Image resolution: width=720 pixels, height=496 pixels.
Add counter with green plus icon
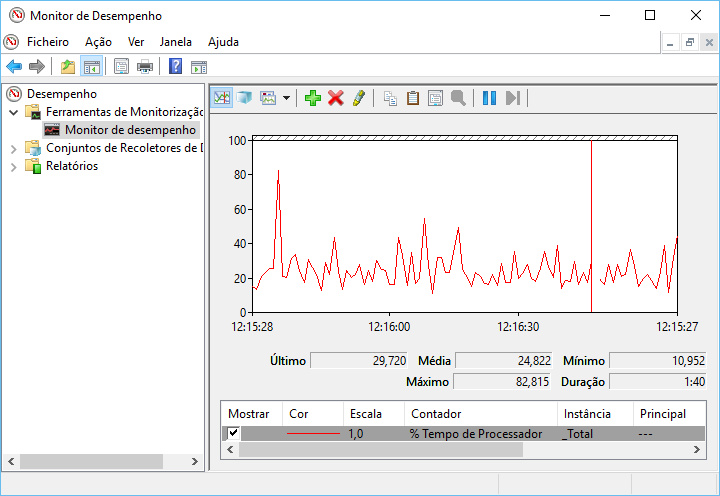point(313,97)
